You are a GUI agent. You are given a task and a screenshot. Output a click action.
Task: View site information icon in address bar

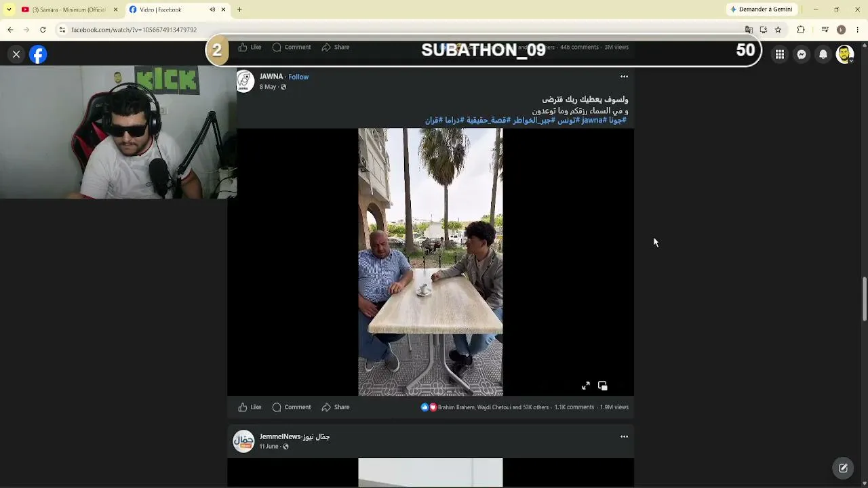click(62, 30)
